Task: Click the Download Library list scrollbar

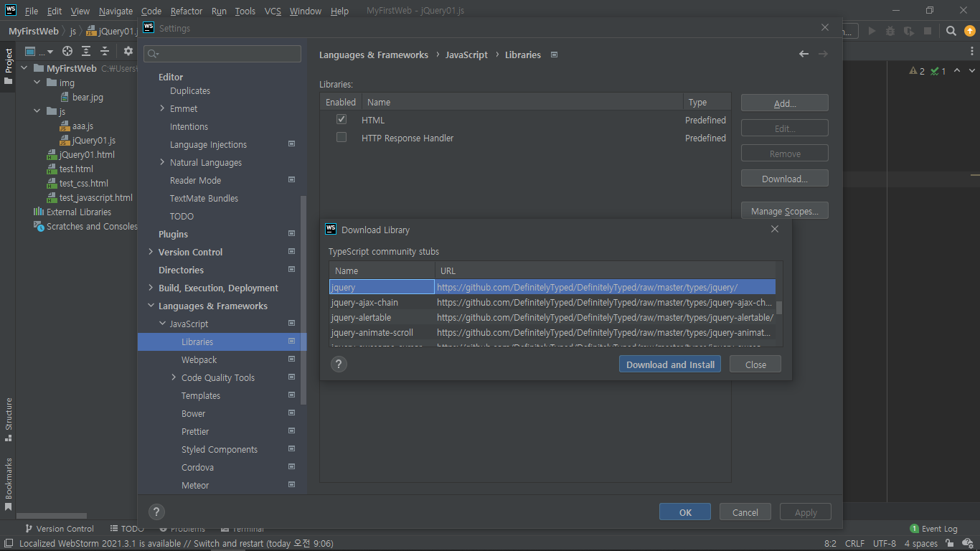Action: click(x=779, y=308)
